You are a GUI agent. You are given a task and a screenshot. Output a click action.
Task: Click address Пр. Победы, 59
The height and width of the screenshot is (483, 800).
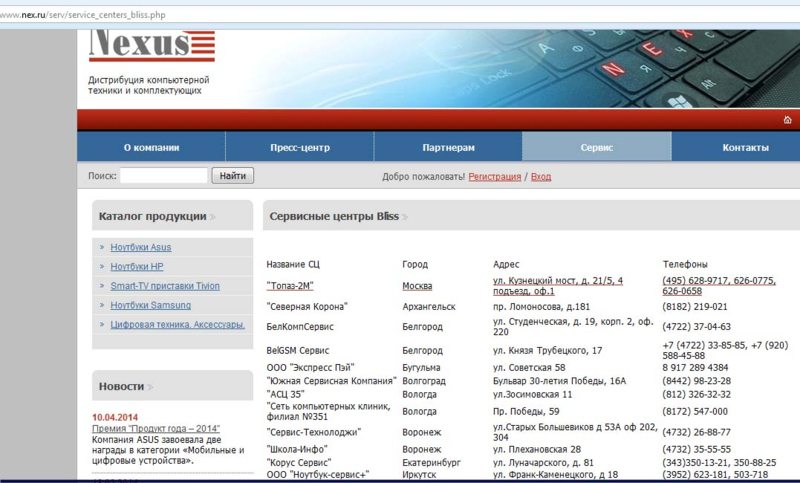pos(526,411)
